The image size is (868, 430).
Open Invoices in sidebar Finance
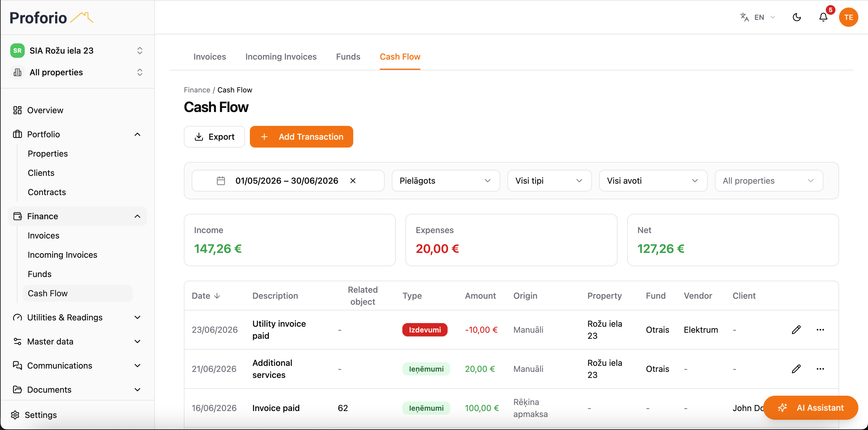point(43,235)
